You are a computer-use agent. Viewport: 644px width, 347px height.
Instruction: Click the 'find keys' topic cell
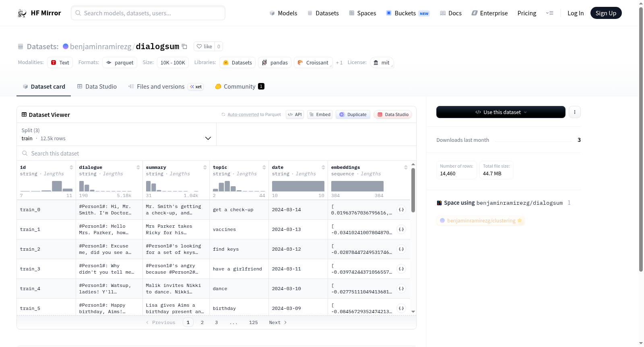(226, 249)
